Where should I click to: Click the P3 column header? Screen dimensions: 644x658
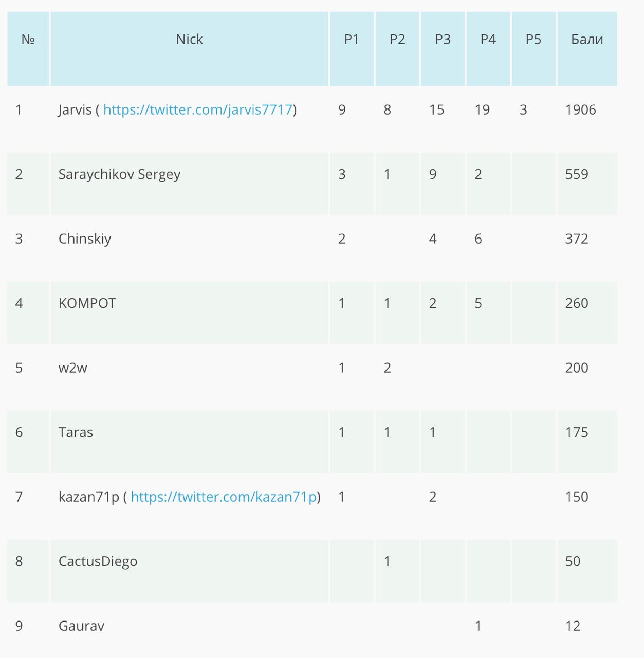pyautogui.click(x=443, y=48)
